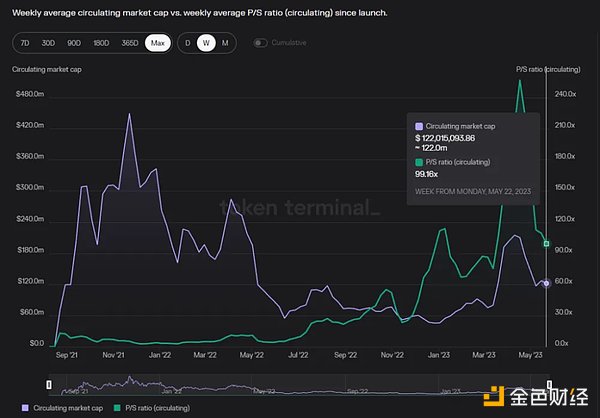The image size is (600, 418).
Task: Select the 7D time range
Action: pyautogui.click(x=26, y=43)
